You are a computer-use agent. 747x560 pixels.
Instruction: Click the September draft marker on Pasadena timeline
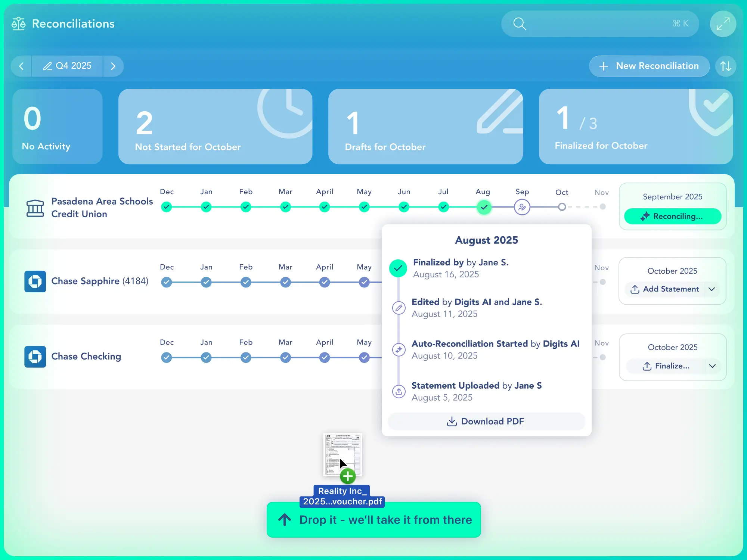coord(522,207)
